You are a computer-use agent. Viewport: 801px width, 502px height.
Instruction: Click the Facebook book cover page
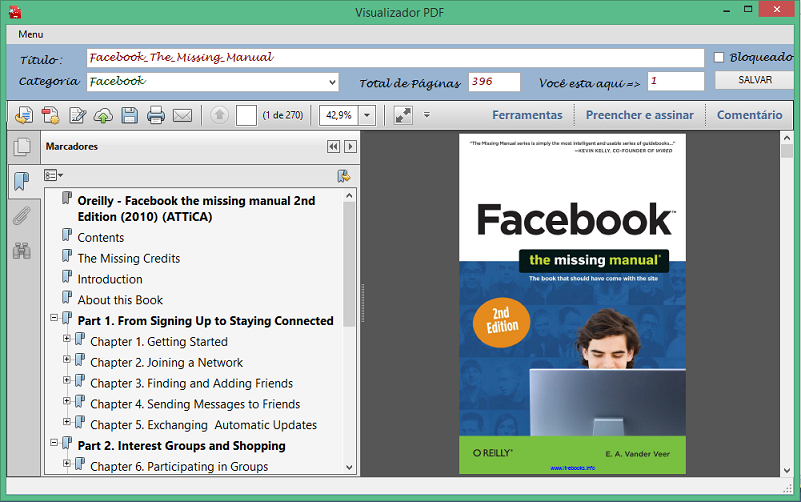(572, 304)
